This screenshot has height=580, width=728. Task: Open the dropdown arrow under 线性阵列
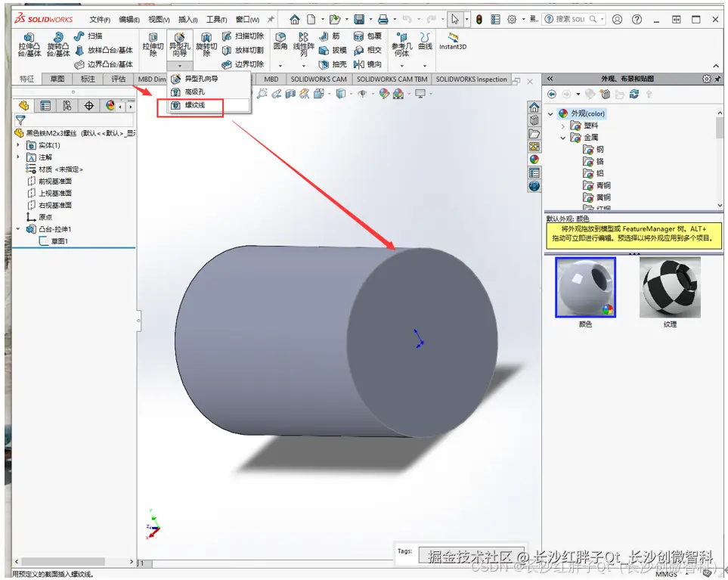click(304, 66)
